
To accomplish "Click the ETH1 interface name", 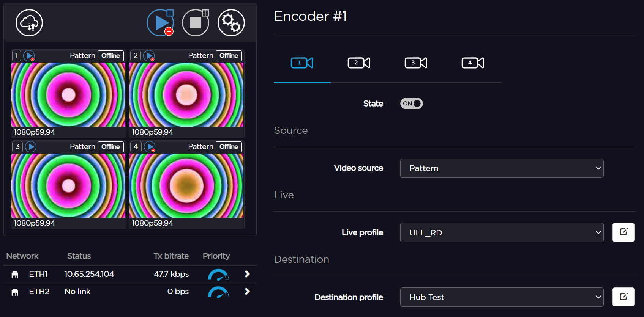I will 38,274.
